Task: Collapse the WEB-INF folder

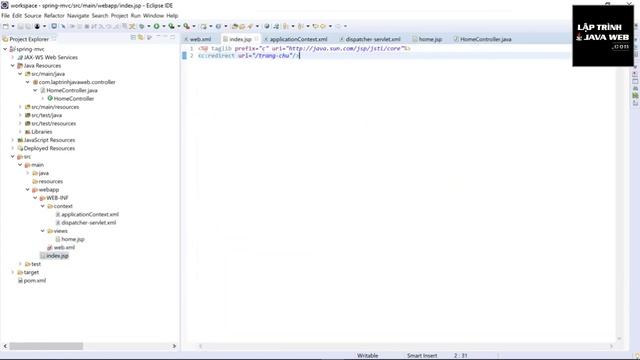Action: [x=35, y=198]
